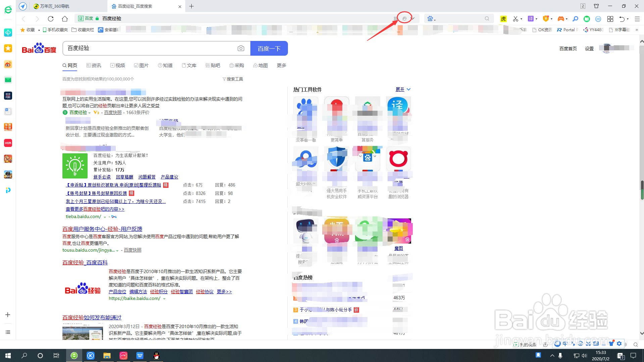Open the 百度首页 link

568,49
